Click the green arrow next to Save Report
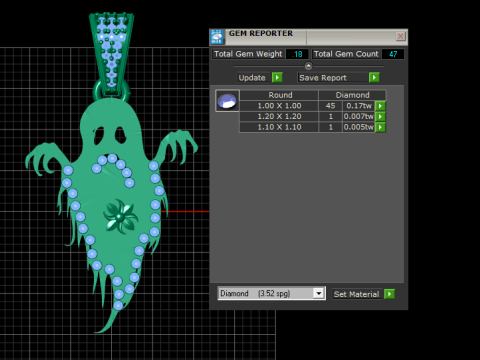The image size is (480, 360). point(374,78)
